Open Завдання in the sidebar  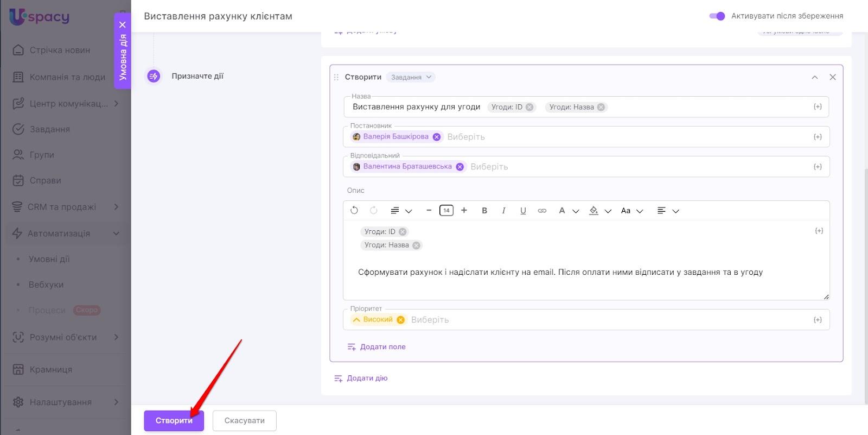[49, 129]
